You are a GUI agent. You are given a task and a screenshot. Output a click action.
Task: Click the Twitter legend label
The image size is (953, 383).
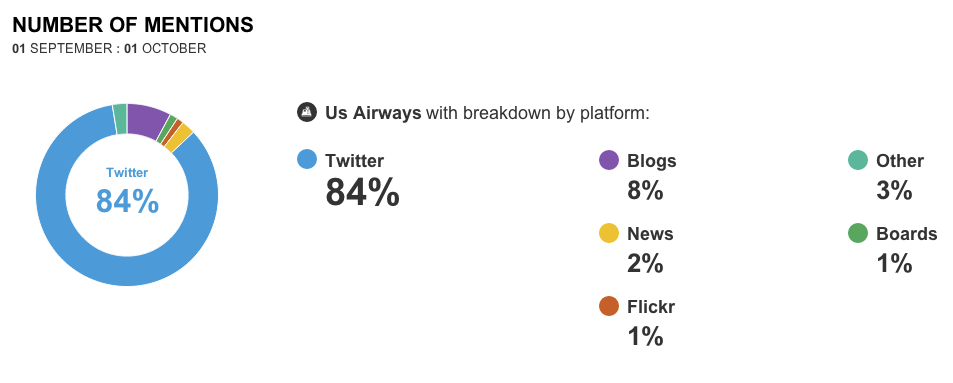tap(354, 160)
